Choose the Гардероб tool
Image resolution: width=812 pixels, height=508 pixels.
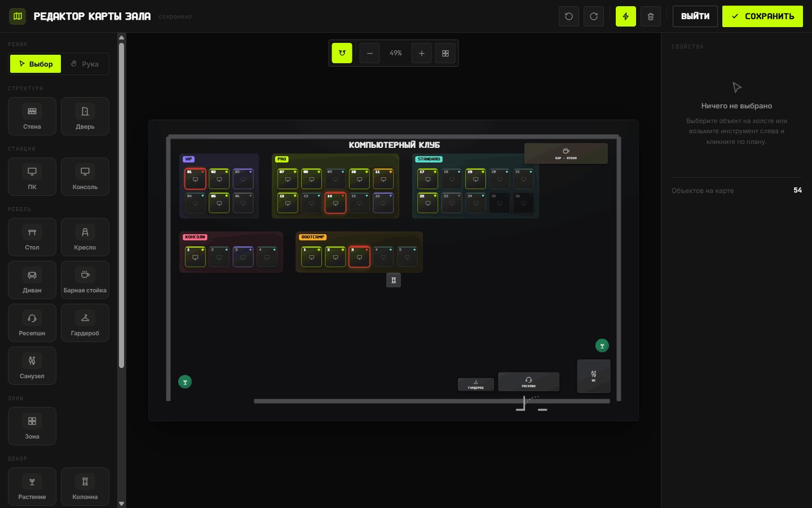pyautogui.click(x=85, y=323)
